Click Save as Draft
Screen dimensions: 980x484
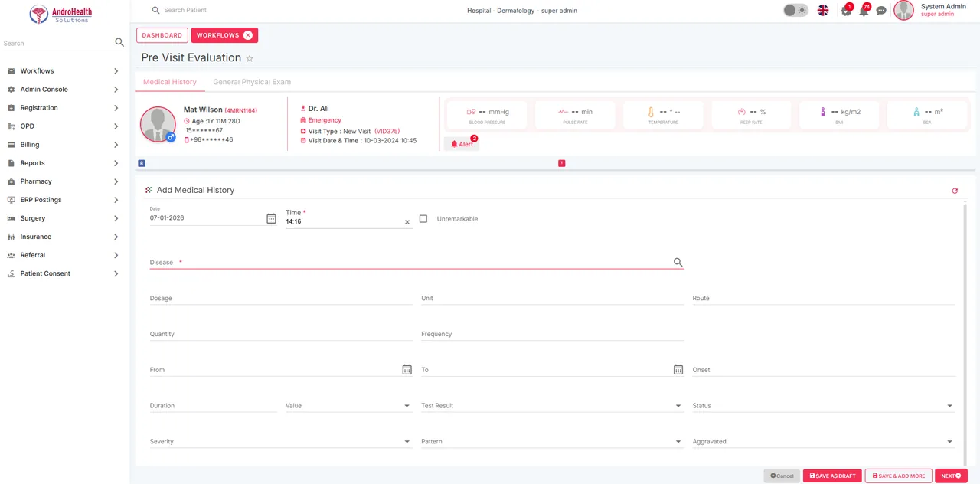tap(832, 476)
